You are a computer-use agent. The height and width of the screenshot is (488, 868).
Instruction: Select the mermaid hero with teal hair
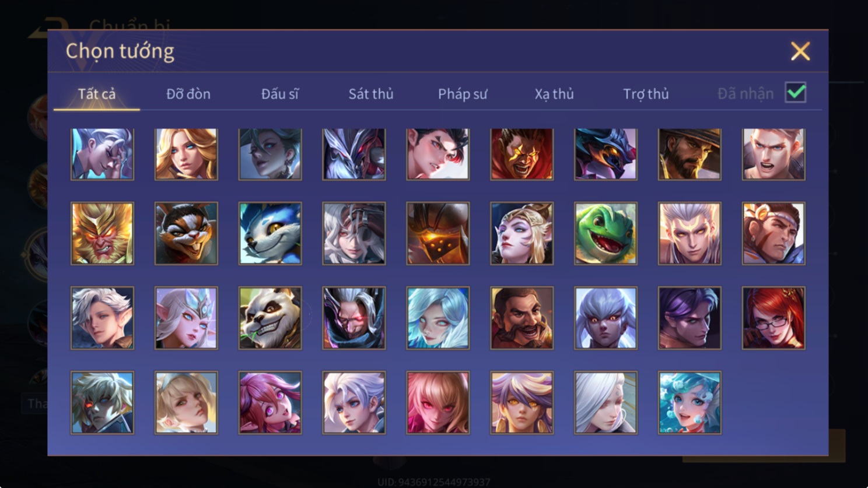(689, 402)
